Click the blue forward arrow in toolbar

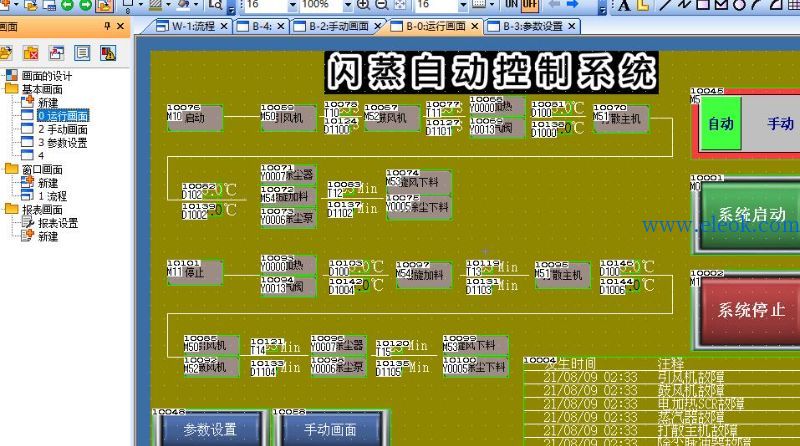pos(572,4)
